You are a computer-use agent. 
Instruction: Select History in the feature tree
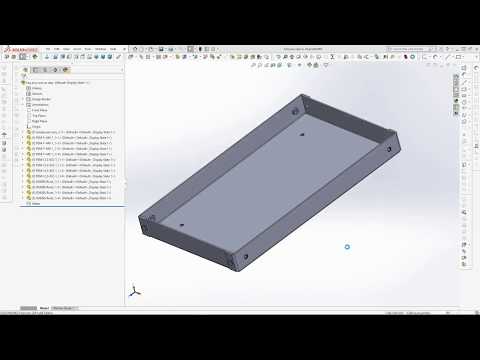34,88
